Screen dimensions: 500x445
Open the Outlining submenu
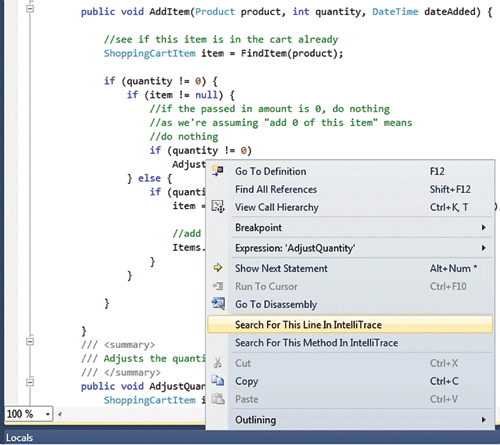tap(350, 420)
